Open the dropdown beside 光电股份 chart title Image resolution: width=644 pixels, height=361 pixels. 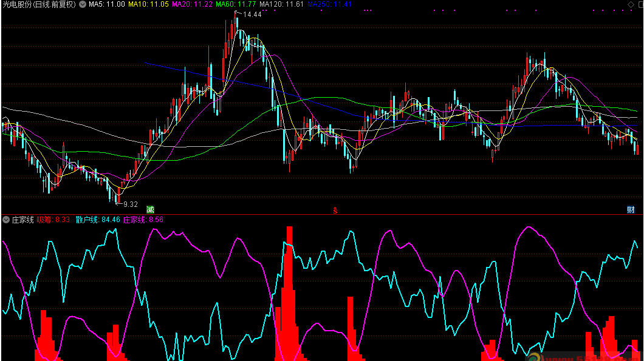83,4
